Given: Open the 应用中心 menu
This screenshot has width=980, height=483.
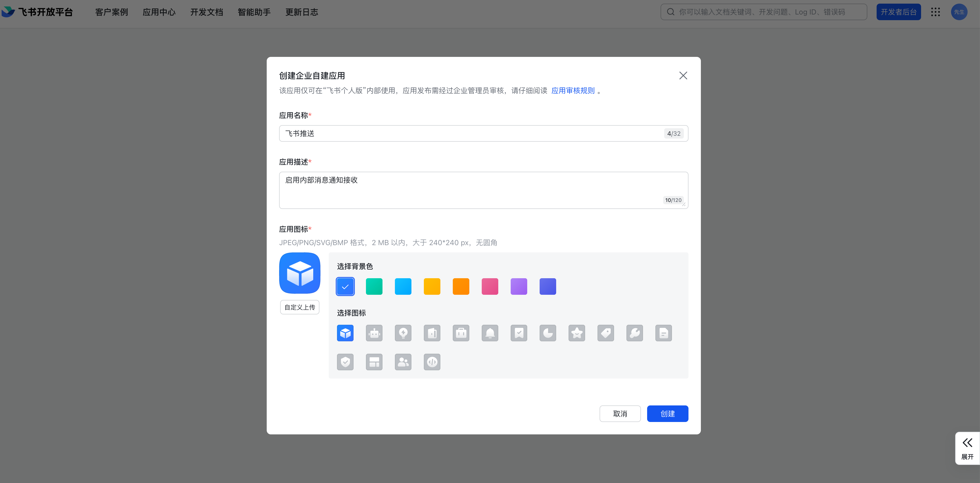Looking at the screenshot, I should pos(159,12).
